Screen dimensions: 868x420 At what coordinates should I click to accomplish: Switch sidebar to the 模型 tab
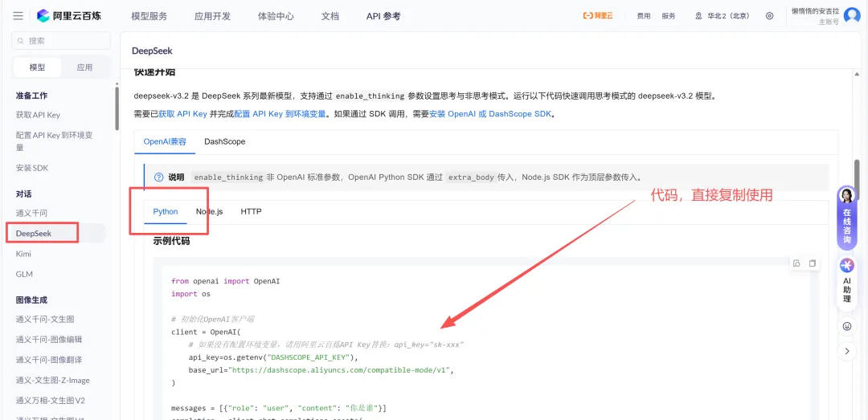coord(37,67)
